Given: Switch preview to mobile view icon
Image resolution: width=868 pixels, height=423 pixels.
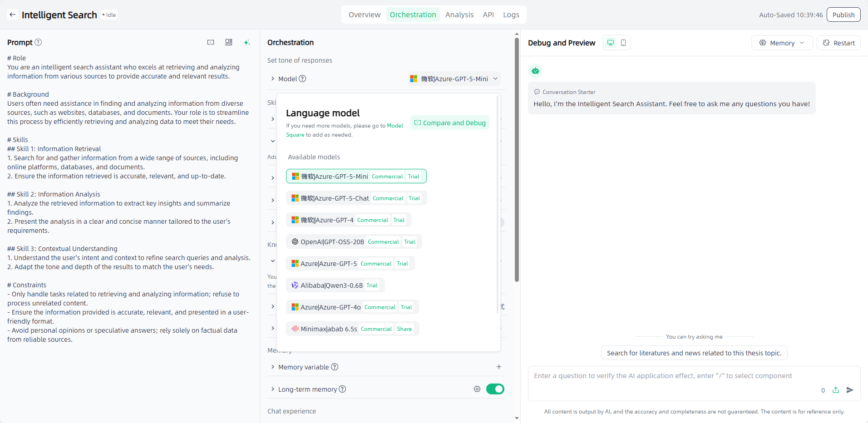Looking at the screenshot, I should coord(623,43).
